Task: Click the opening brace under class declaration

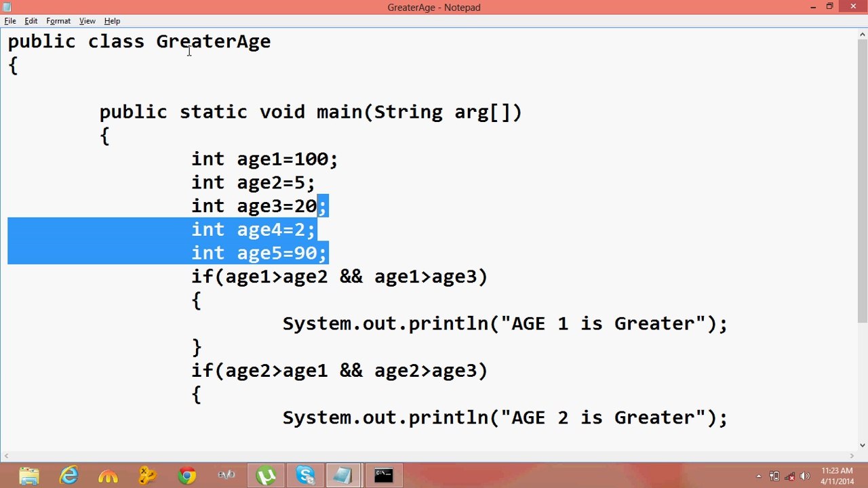Action: 13,66
